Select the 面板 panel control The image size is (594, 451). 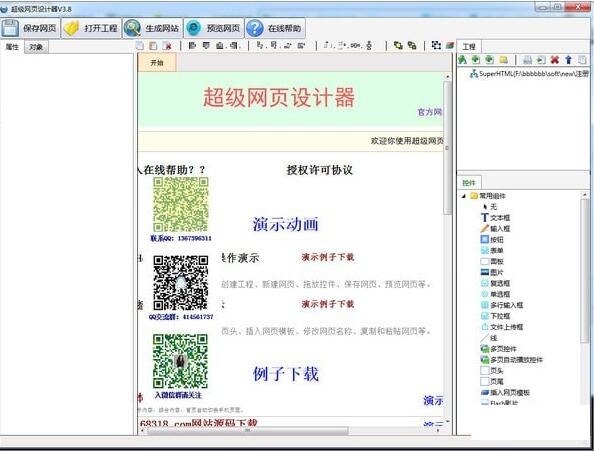[x=492, y=261]
